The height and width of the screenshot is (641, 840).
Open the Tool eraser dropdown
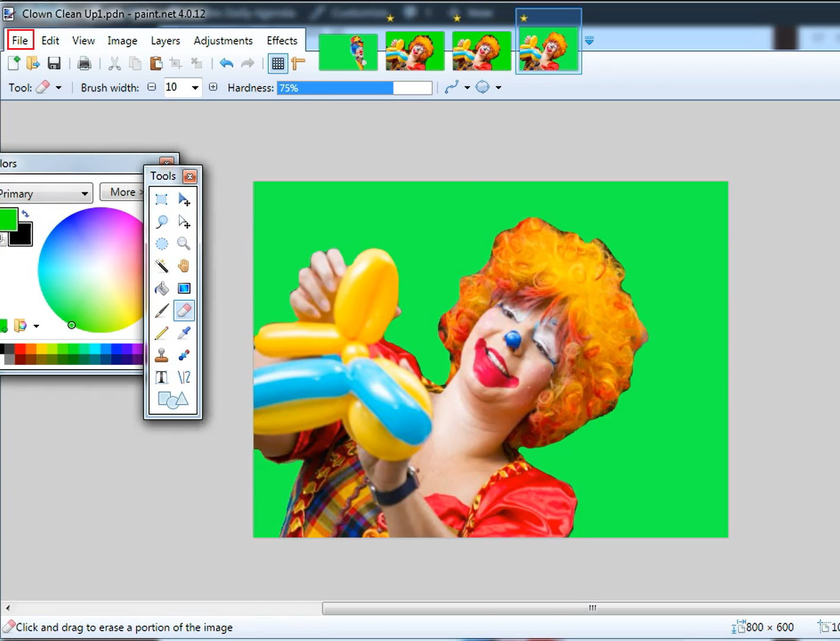coord(59,87)
